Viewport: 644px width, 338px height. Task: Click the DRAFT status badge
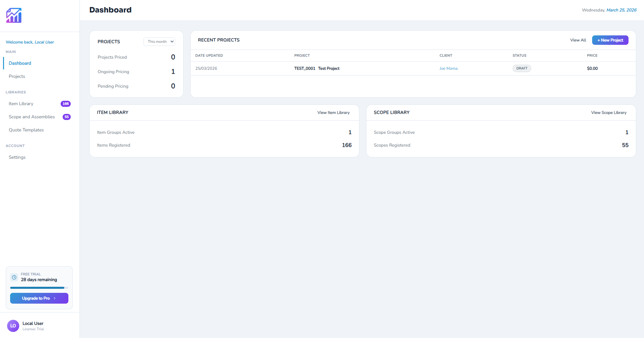pyautogui.click(x=522, y=68)
